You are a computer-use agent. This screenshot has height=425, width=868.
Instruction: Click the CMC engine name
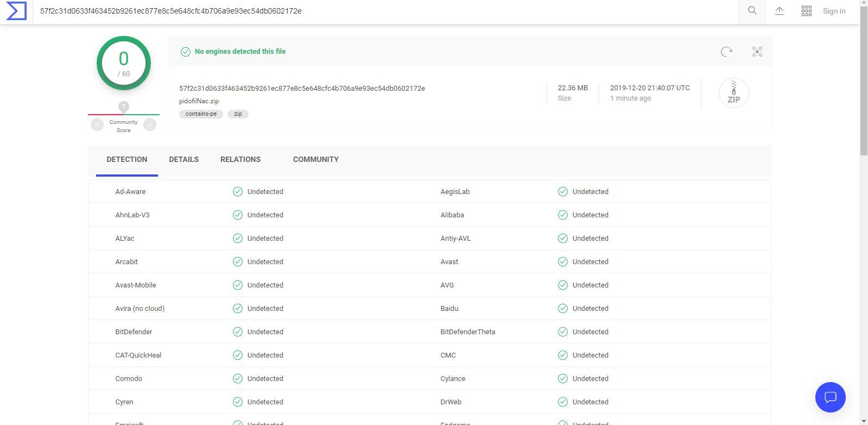(x=448, y=355)
